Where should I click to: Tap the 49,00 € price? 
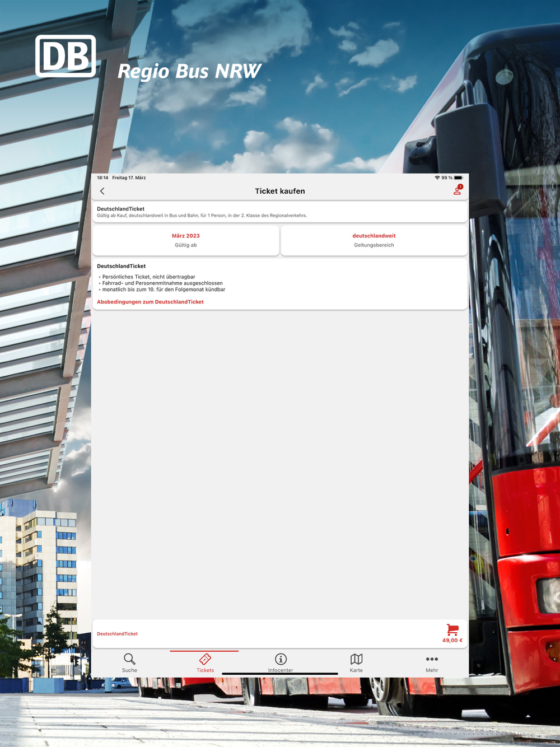tap(452, 640)
